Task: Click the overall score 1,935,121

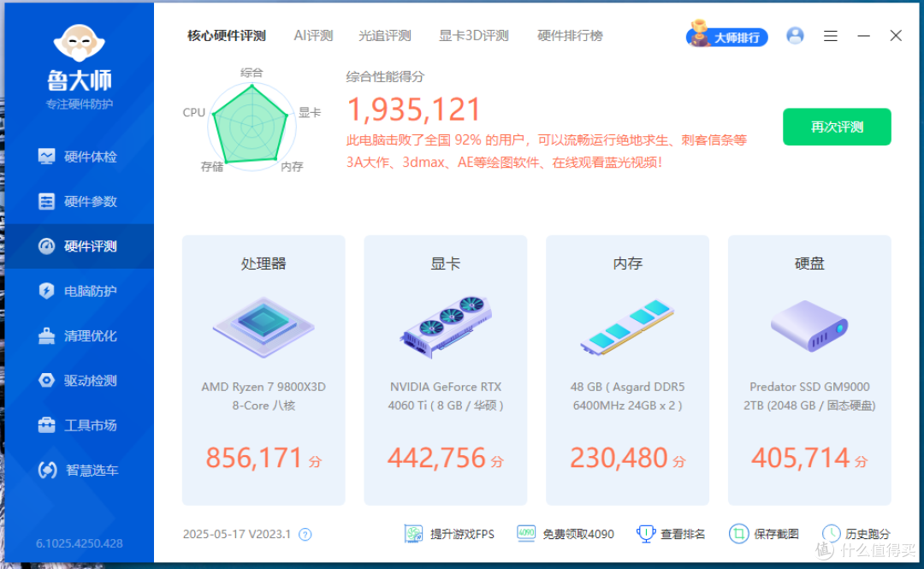Action: 414,110
